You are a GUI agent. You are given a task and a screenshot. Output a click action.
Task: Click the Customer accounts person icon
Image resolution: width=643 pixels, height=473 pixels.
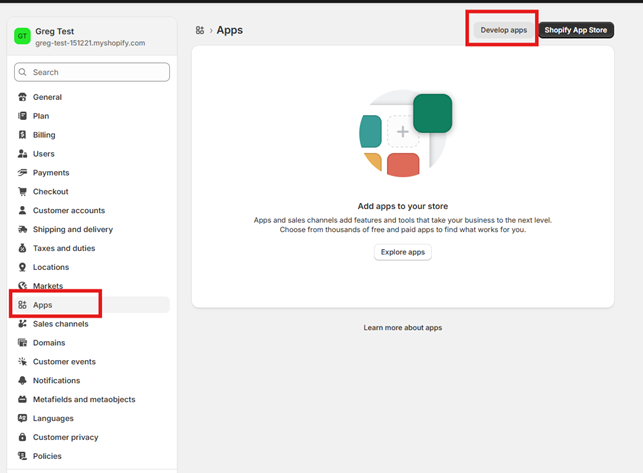coord(23,210)
